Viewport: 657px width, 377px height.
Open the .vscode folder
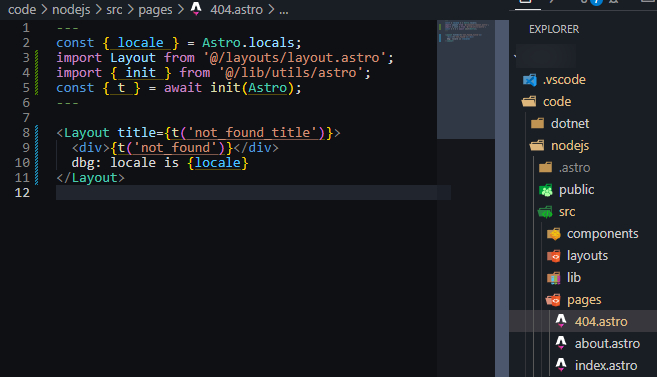[564, 80]
